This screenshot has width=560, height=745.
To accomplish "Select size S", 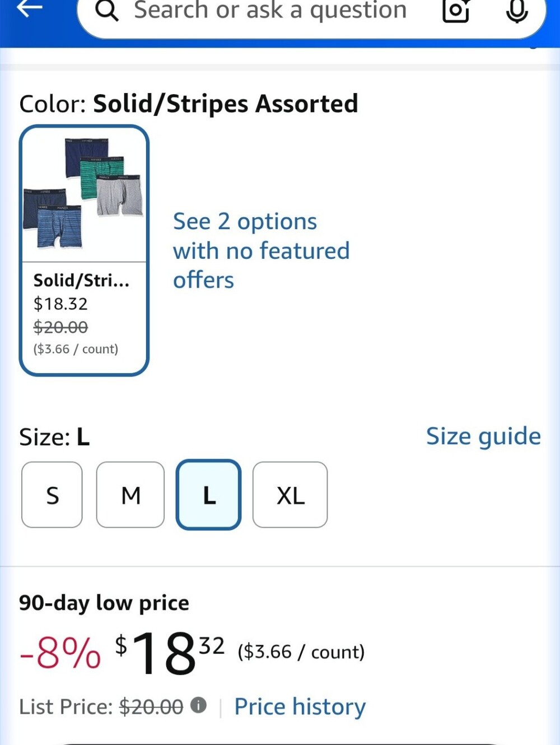I will 52,495.
